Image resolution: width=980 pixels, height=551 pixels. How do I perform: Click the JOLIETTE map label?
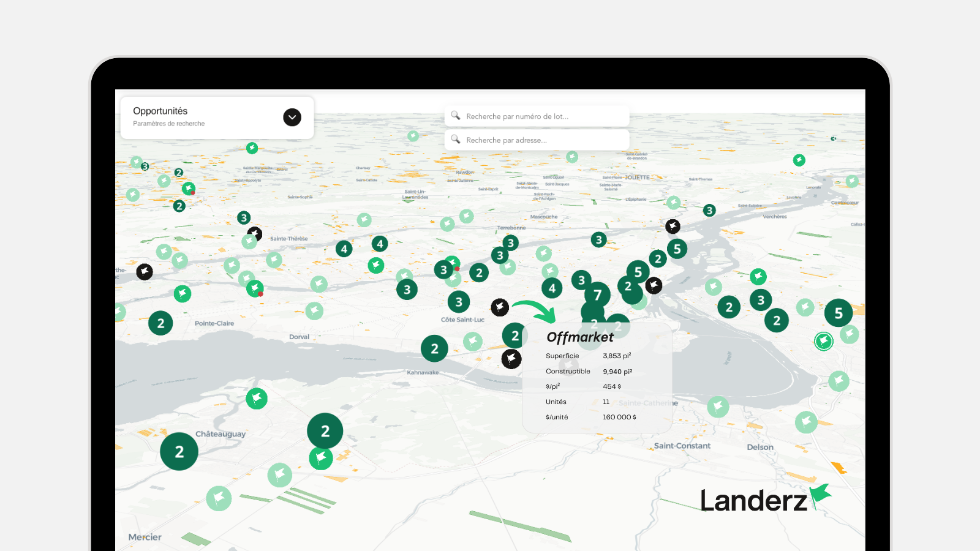pos(637,178)
